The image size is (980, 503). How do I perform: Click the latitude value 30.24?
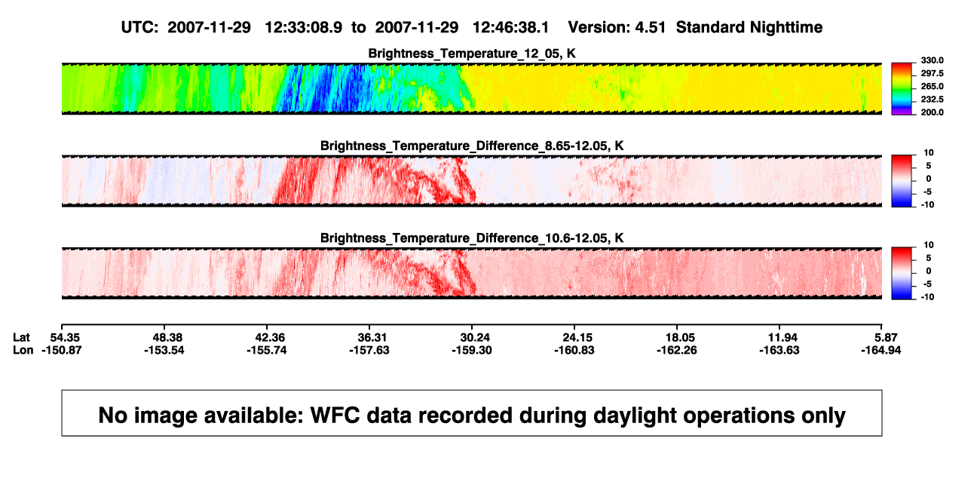(473, 337)
